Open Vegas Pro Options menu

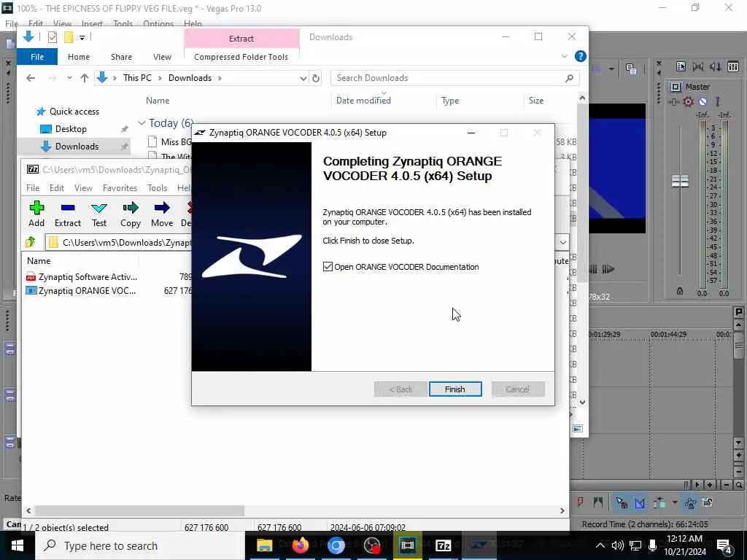[158, 23]
